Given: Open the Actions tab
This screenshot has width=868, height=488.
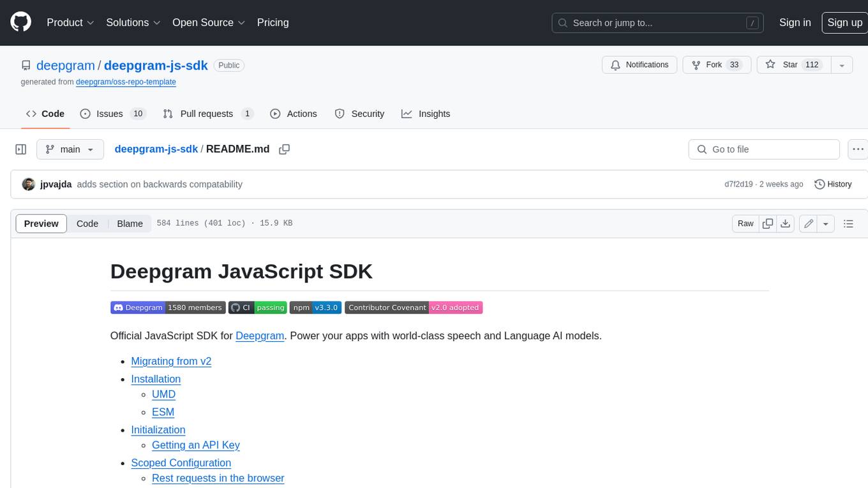Looking at the screenshot, I should pos(294,114).
